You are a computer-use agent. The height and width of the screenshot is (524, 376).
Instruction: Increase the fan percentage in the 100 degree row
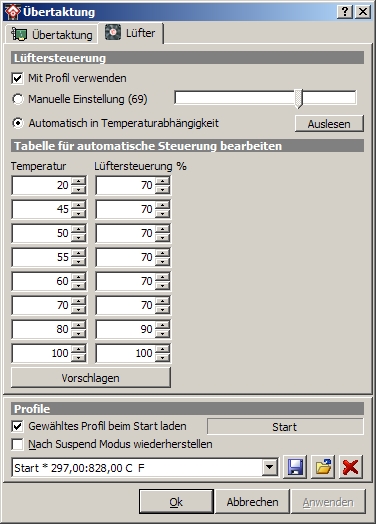(x=163, y=349)
